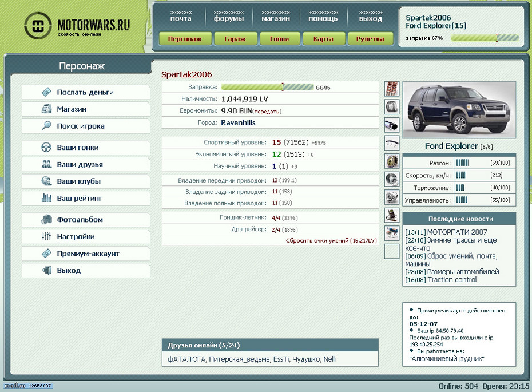
Task: Open the форумы top menu
Action: 229,18
